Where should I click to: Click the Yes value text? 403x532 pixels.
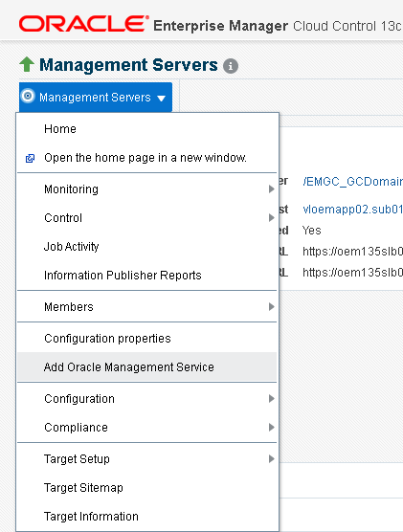coord(312,231)
